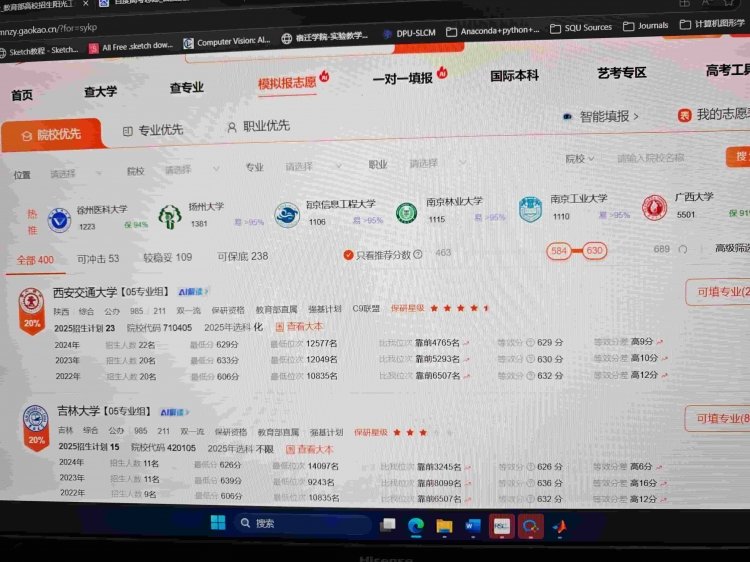
Task: Click 广西大学 red logo
Action: (x=654, y=208)
